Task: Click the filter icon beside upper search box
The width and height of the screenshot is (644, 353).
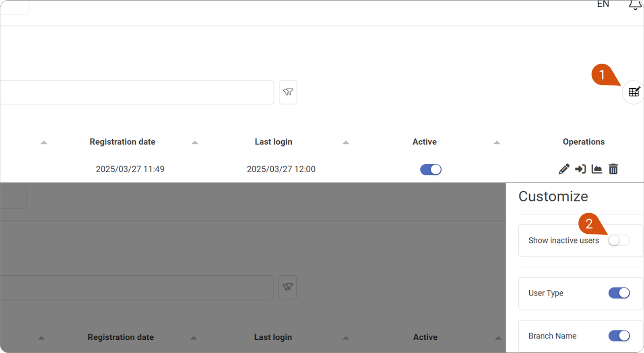Action: [x=288, y=92]
